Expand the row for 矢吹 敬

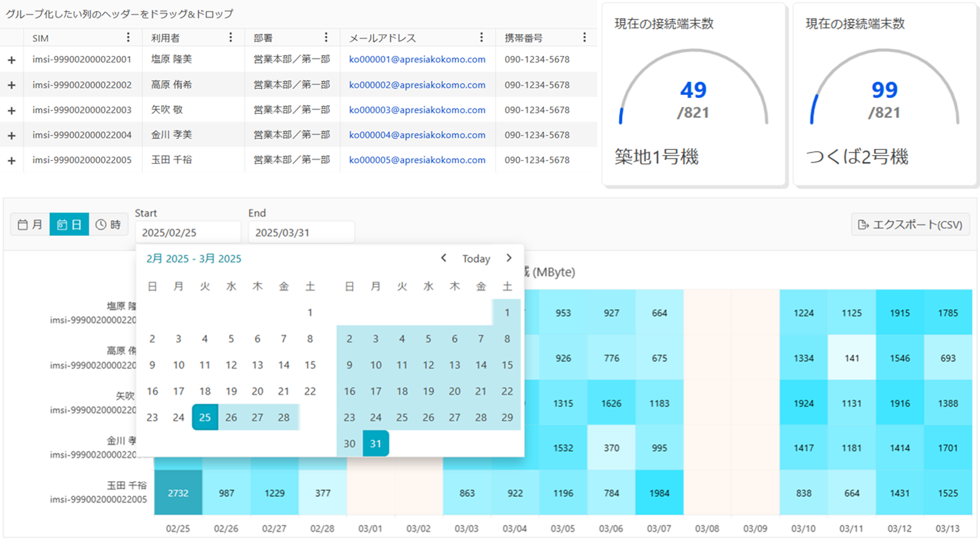pos(12,109)
